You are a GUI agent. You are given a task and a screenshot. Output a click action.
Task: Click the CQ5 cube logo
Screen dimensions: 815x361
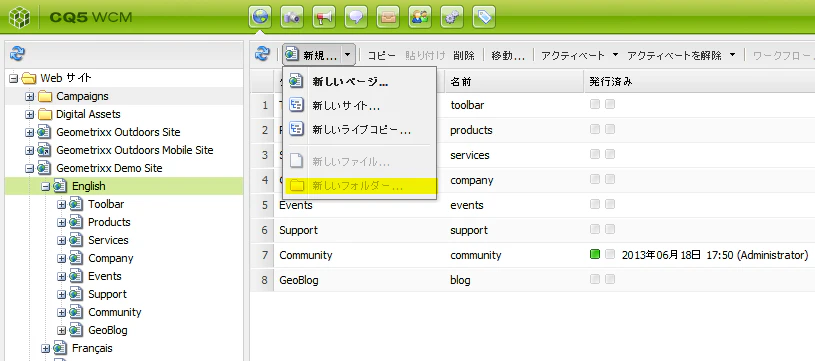(x=19, y=17)
